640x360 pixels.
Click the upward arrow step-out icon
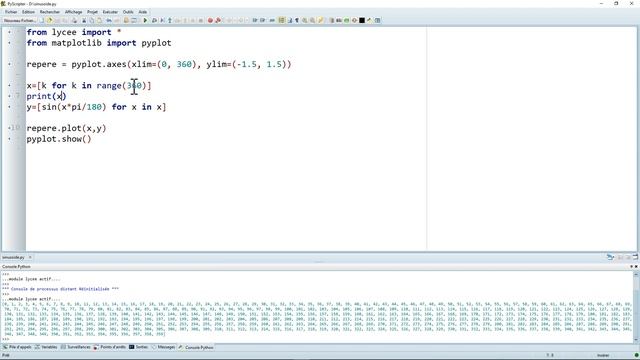[x=170, y=20]
